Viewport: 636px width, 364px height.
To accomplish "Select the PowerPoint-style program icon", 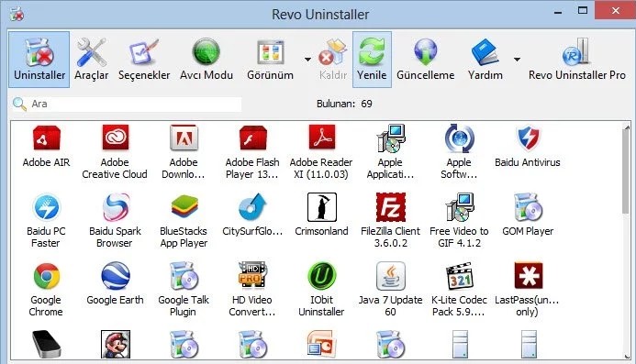I will point(321,344).
